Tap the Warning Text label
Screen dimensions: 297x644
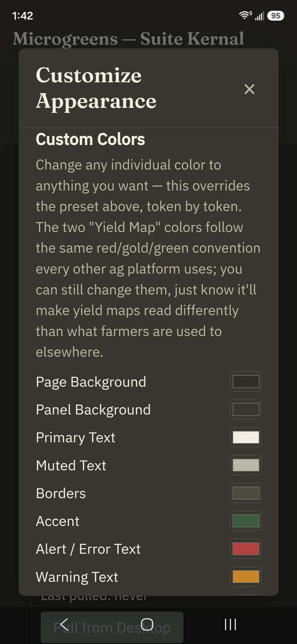click(x=77, y=577)
